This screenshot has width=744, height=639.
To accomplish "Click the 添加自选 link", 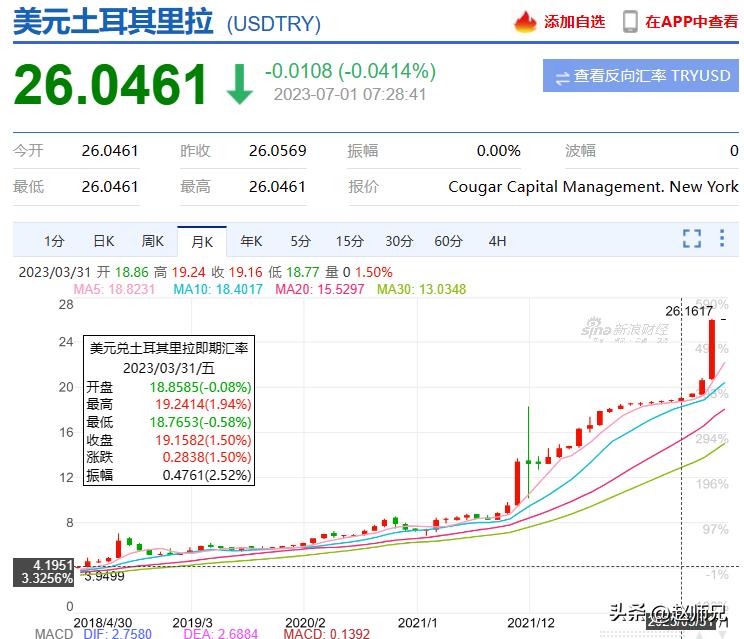I will 574,22.
